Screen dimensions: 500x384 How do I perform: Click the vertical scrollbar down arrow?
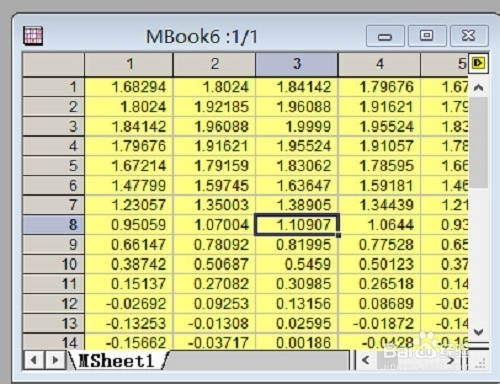[x=478, y=332]
